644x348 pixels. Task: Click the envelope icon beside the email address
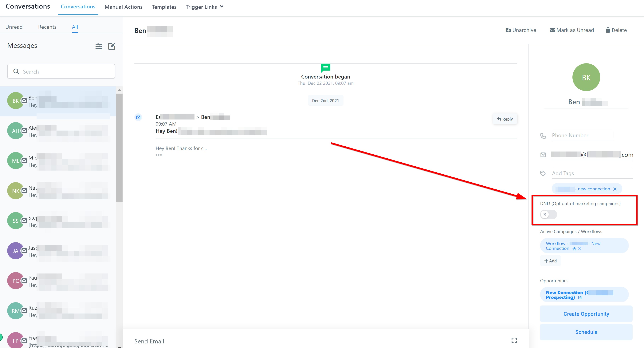tap(543, 155)
